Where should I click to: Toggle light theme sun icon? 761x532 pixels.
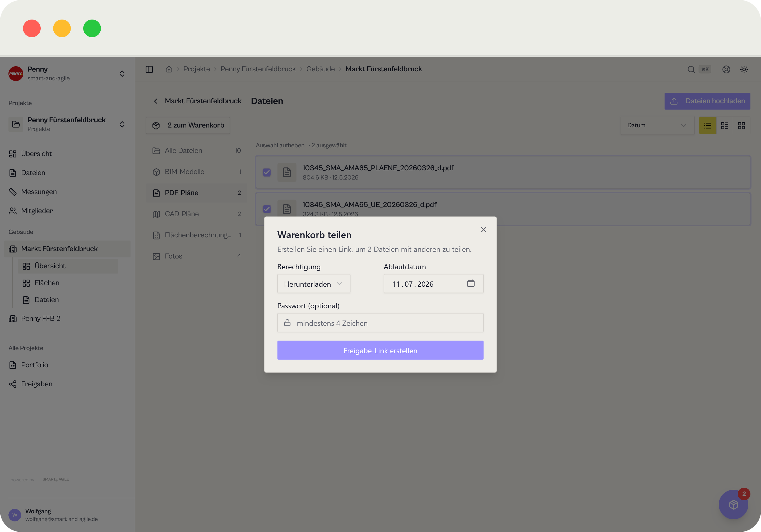(x=744, y=69)
